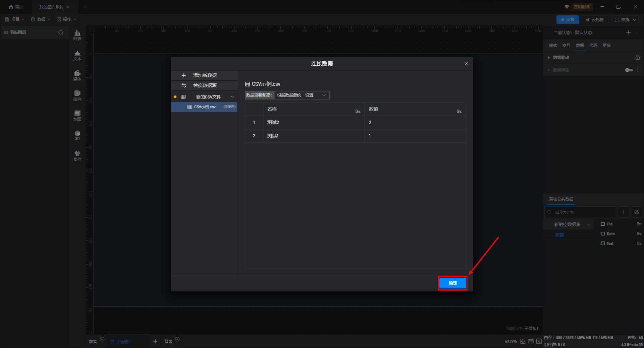Open the 地图 map components icon
Screen dimensions: 644x348
tap(77, 116)
